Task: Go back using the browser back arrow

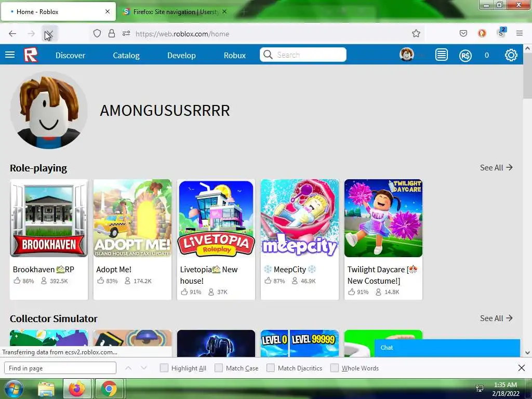Action: pos(12,34)
